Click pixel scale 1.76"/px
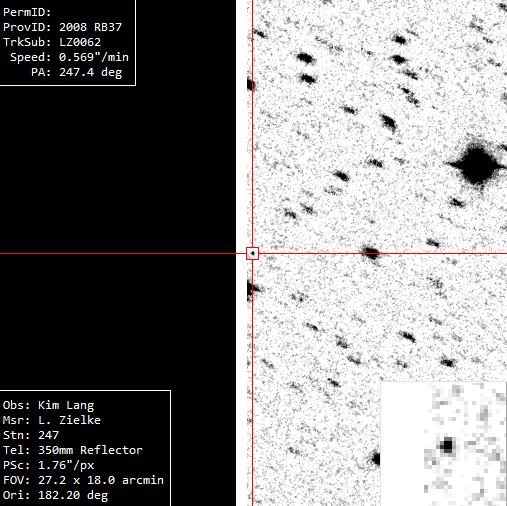The height and width of the screenshot is (506, 507). 66,465
